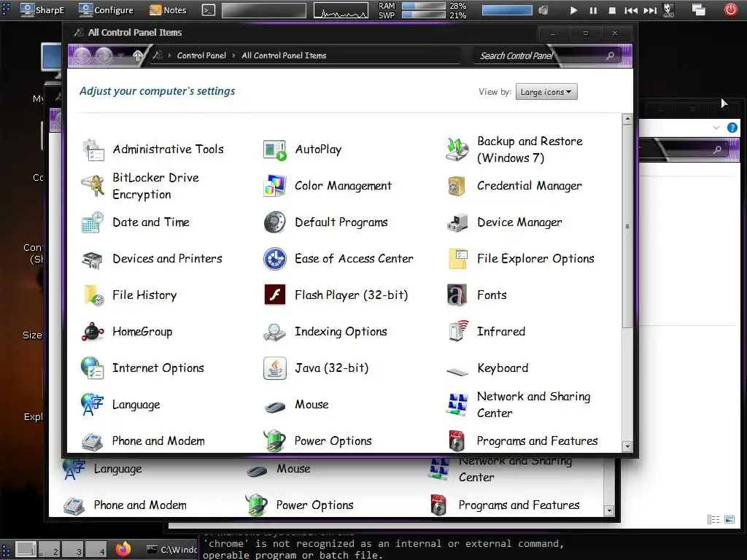Image resolution: width=747 pixels, height=560 pixels.
Task: Click the C:\Windo taskbar item
Action: click(171, 550)
